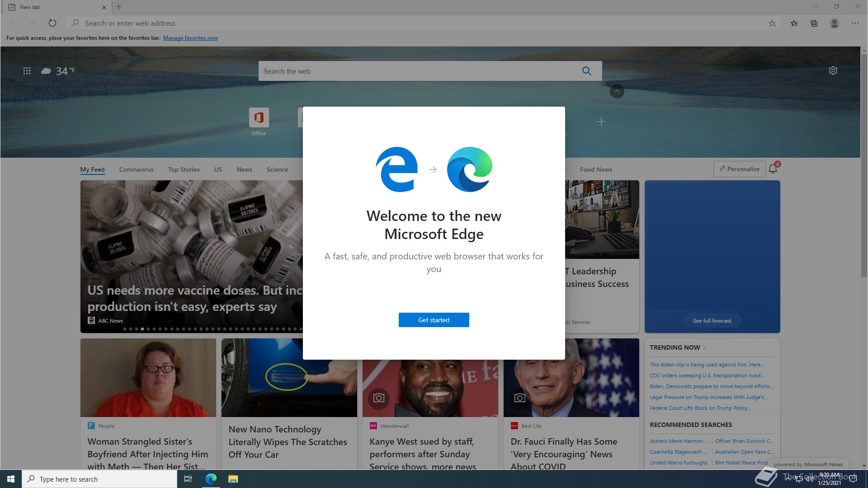Click See full forecast button
This screenshot has height=488, width=868.
point(712,321)
